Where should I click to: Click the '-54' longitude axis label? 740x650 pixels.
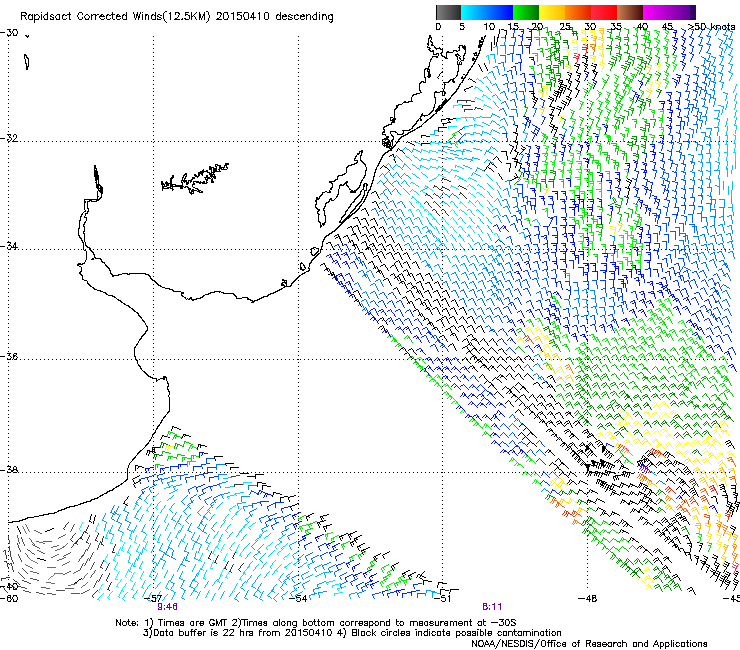298,599
